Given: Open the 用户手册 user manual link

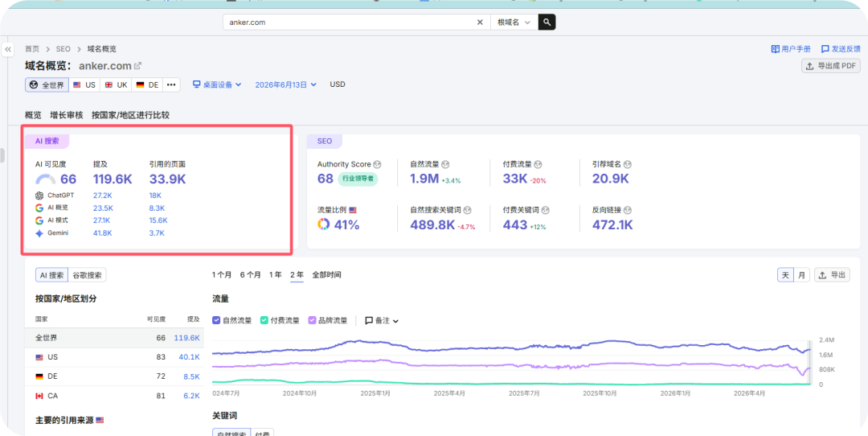Looking at the screenshot, I should click(791, 49).
